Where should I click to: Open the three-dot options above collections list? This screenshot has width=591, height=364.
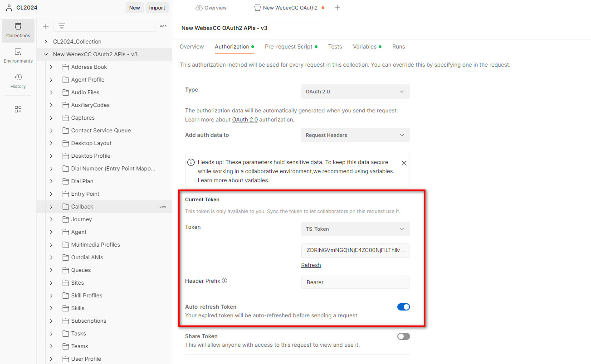coord(163,26)
